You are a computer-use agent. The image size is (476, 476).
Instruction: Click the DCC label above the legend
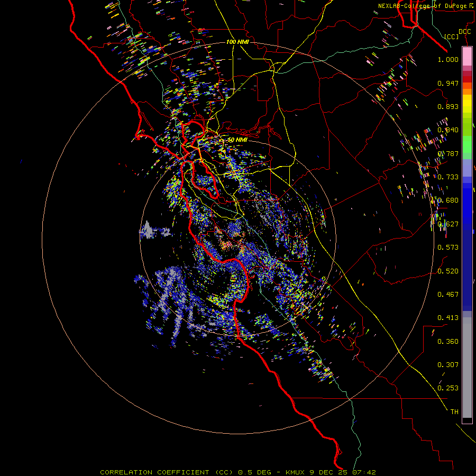click(x=464, y=32)
